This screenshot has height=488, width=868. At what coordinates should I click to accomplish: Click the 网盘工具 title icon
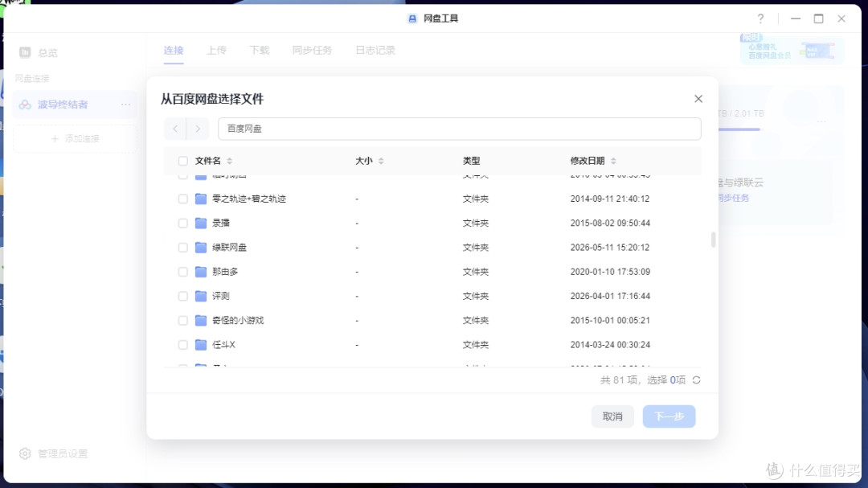click(x=412, y=18)
